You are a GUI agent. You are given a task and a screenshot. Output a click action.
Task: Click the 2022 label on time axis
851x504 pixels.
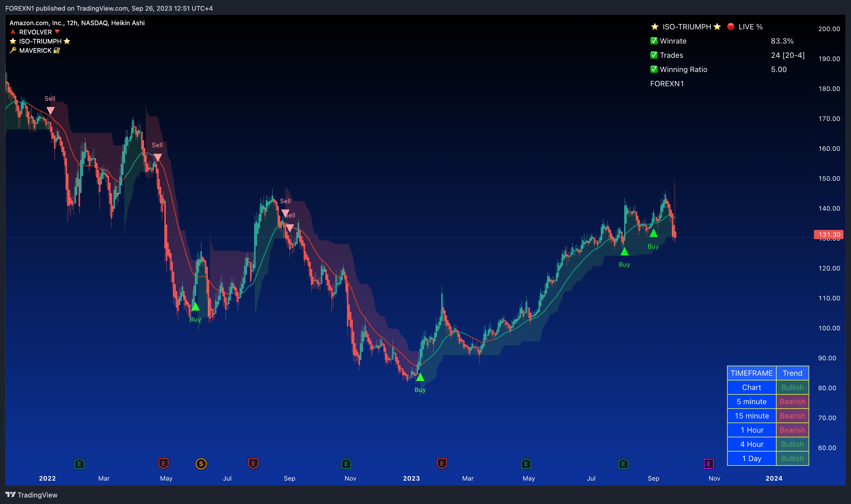(x=47, y=478)
